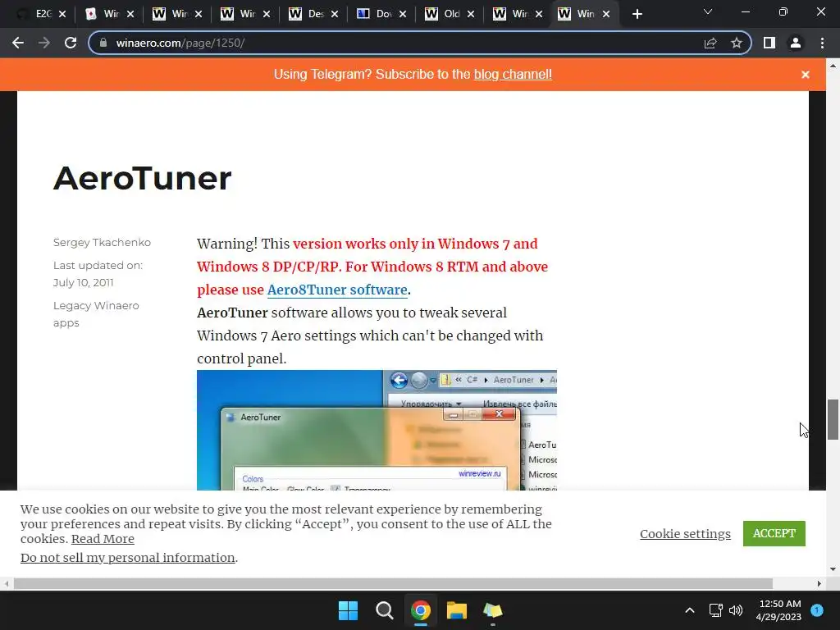The image size is (840, 630).
Task: Click author name Sergey Tkachenko
Action: click(x=102, y=243)
